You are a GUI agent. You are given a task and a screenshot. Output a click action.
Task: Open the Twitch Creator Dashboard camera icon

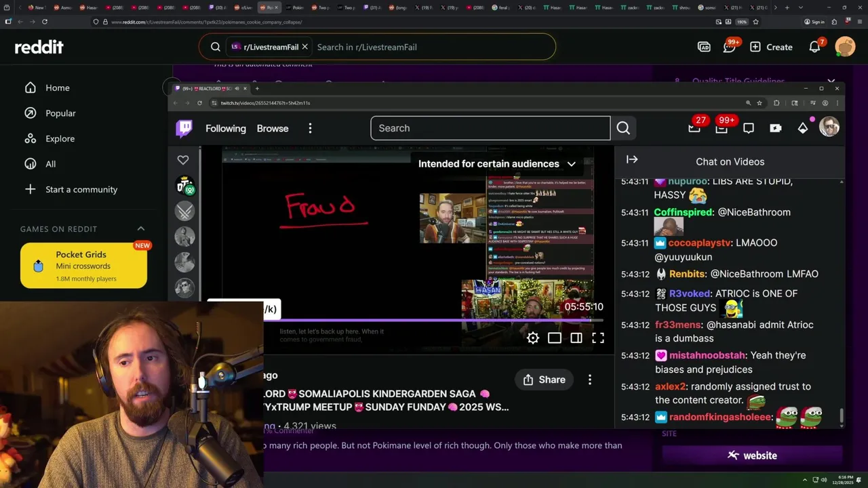pyautogui.click(x=776, y=128)
